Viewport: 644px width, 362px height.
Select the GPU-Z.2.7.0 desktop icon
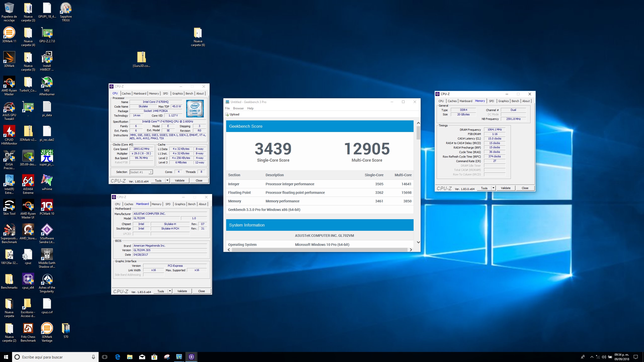tap(47, 35)
